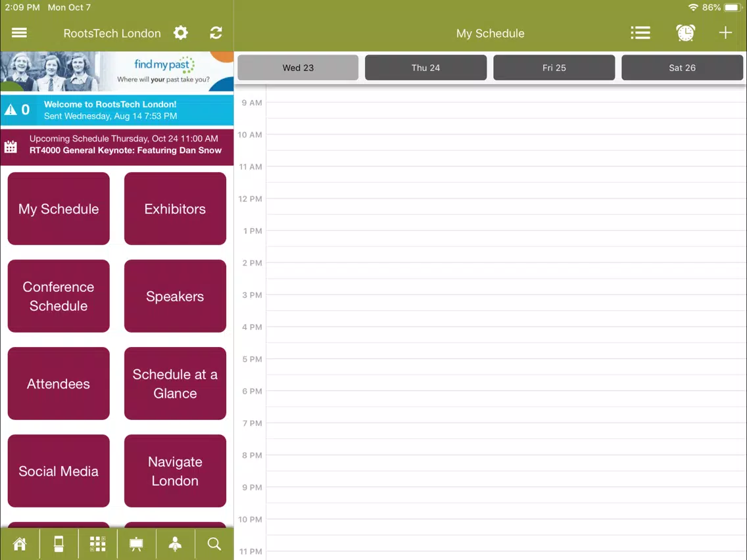Tap the presentation board icon in bottom bar

(x=136, y=544)
